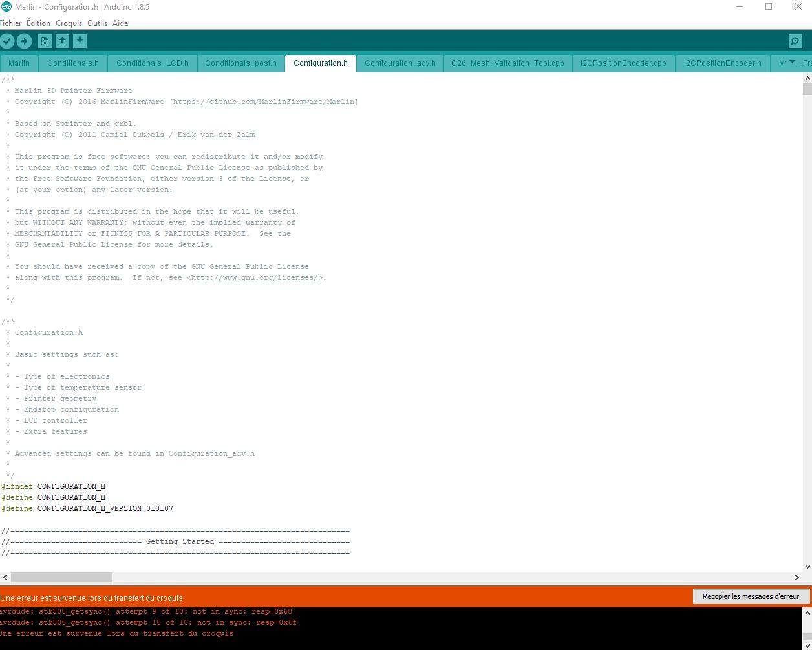Create a new sketch with New icon

point(45,41)
